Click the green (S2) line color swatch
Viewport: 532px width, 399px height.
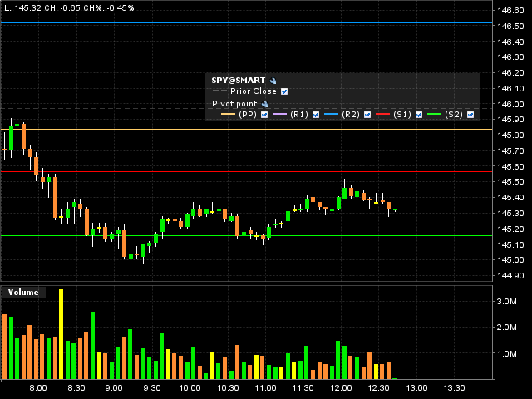[433, 115]
